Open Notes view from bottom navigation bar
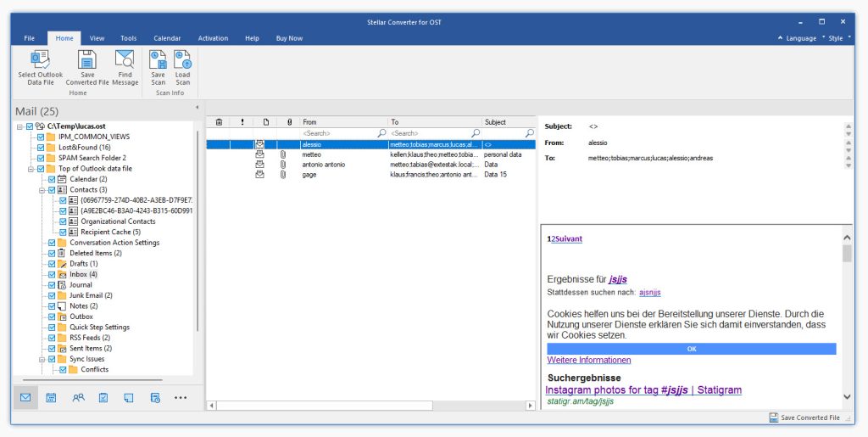The width and height of the screenshot is (868, 437). click(129, 398)
